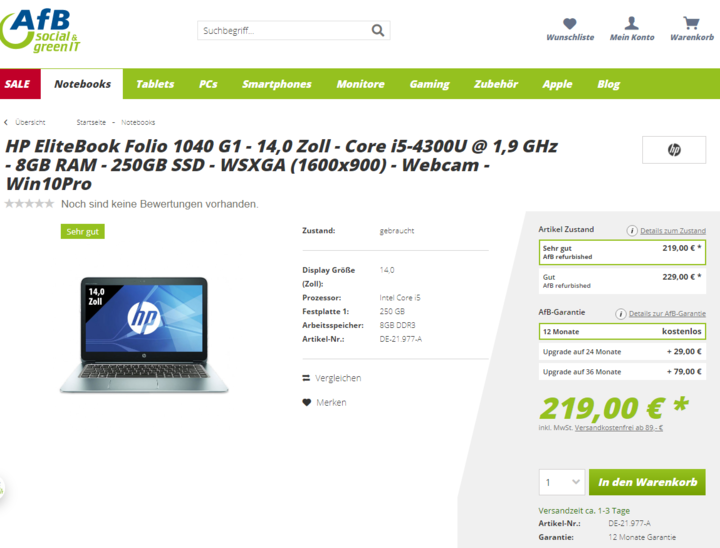Click the HP manufacturer logo box
The image size is (720, 548).
pos(674,150)
